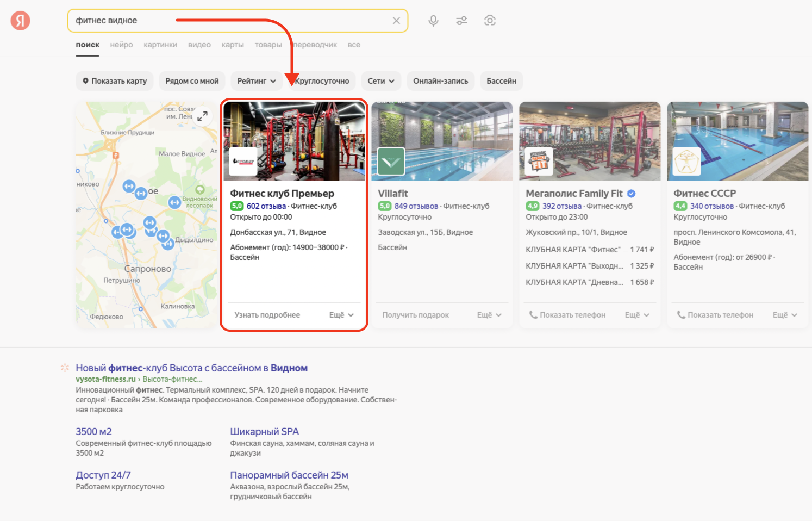Expand the map to fullscreen
812x521 pixels.
pos(202,116)
